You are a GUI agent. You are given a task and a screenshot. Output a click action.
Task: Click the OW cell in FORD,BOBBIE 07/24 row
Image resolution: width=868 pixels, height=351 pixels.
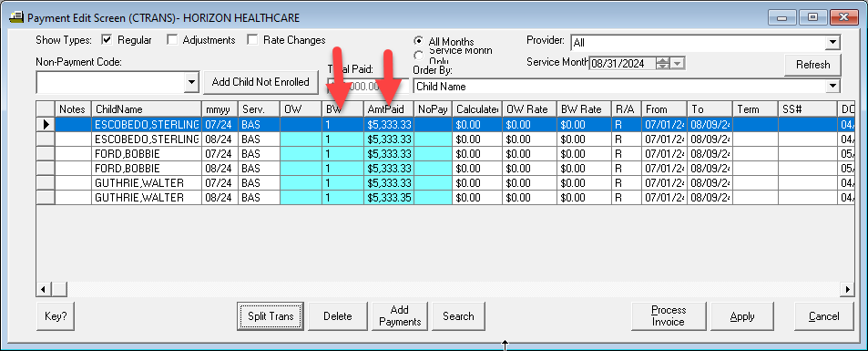[x=301, y=153]
